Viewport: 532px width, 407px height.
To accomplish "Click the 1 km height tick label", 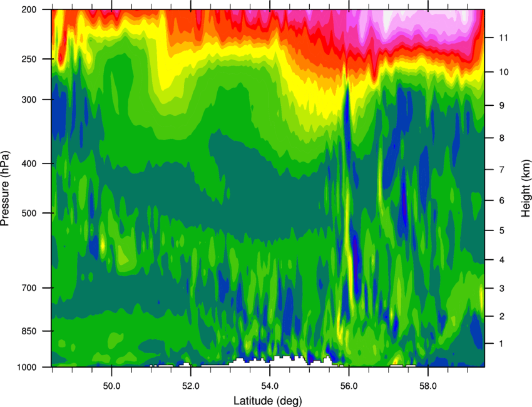I will [x=501, y=344].
